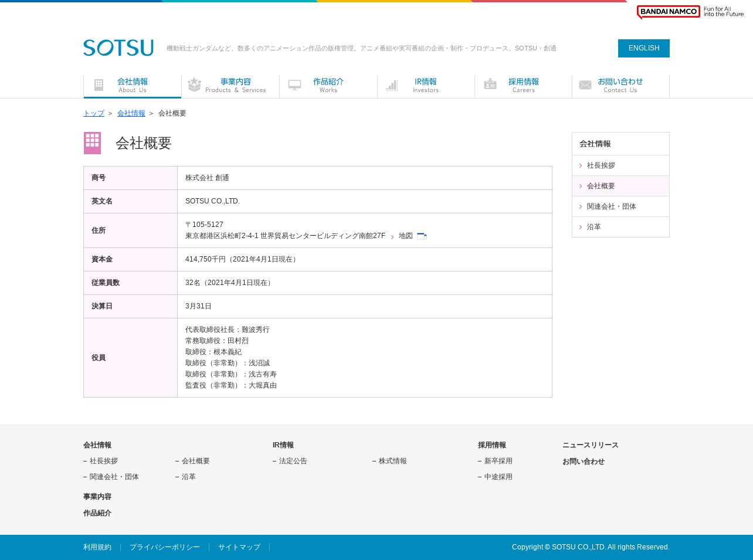Screen dimensions: 753x560
Task: Open the 採用情報 Careers menu
Action: coord(524,86)
